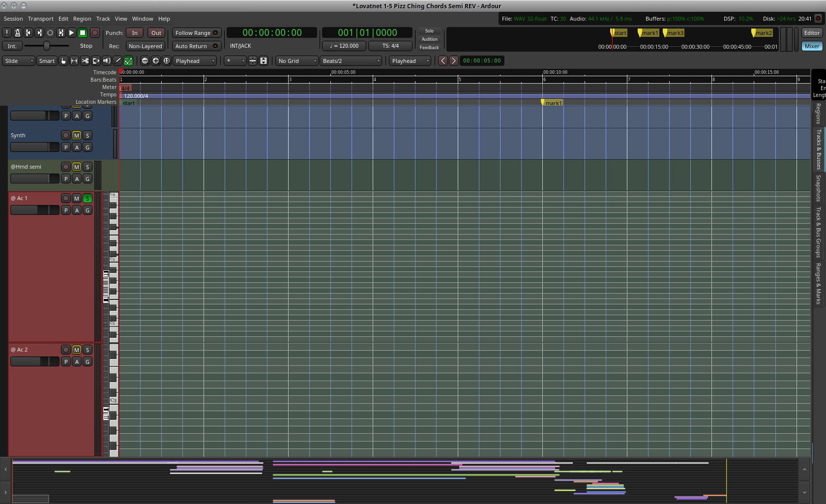Open the No Grid snap dropdown

(x=297, y=61)
